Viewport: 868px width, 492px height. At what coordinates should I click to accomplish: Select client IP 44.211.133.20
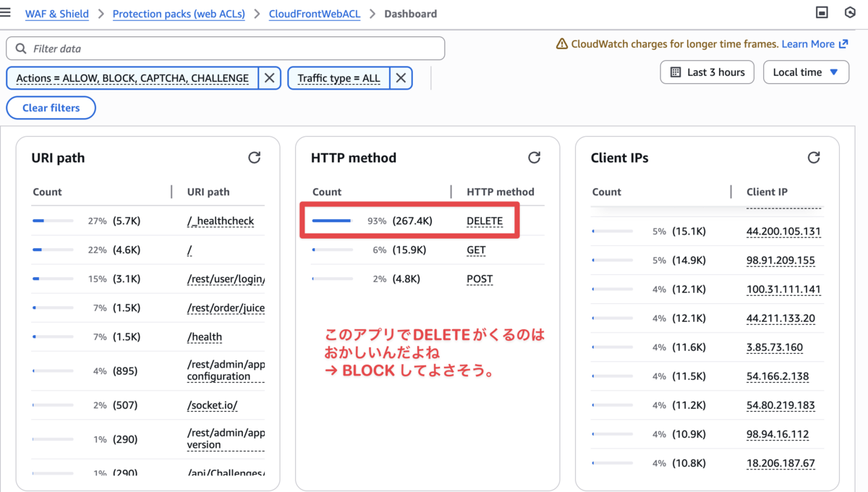(x=780, y=318)
